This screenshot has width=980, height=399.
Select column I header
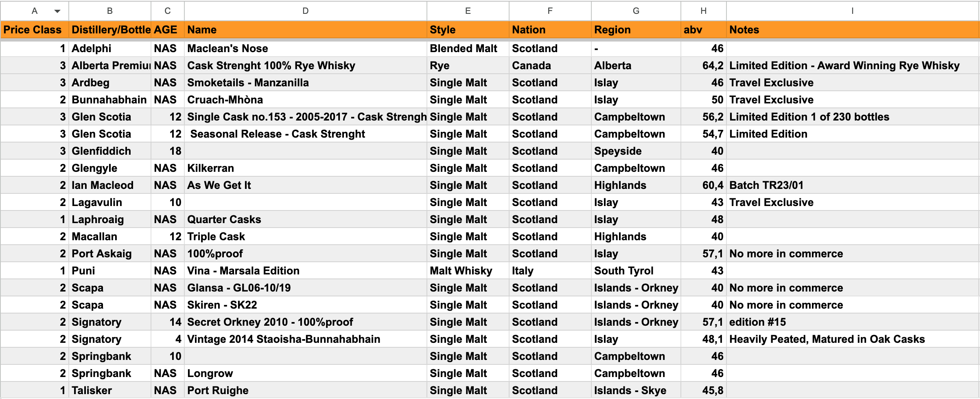[852, 11]
